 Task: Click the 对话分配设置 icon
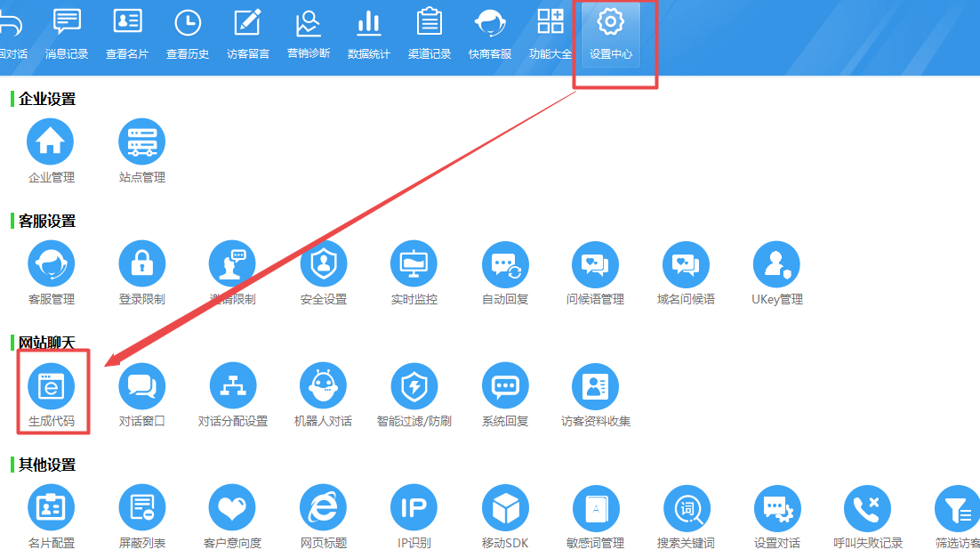click(232, 386)
